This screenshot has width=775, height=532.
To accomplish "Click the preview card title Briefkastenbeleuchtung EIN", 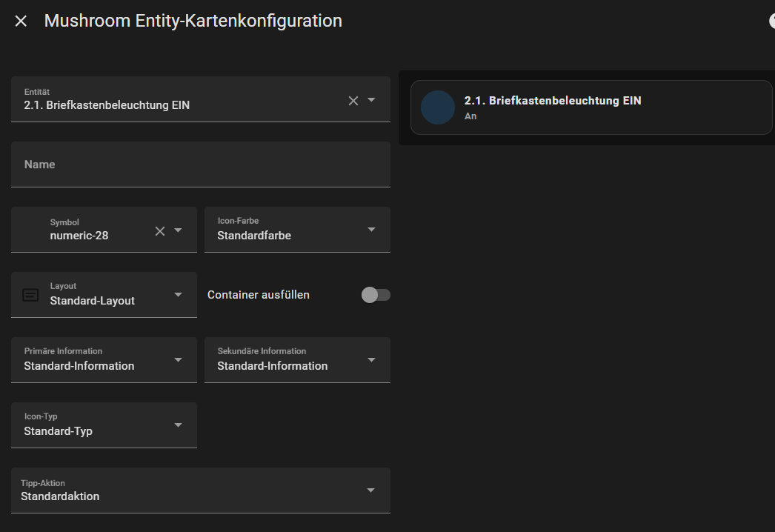I will [x=552, y=101].
